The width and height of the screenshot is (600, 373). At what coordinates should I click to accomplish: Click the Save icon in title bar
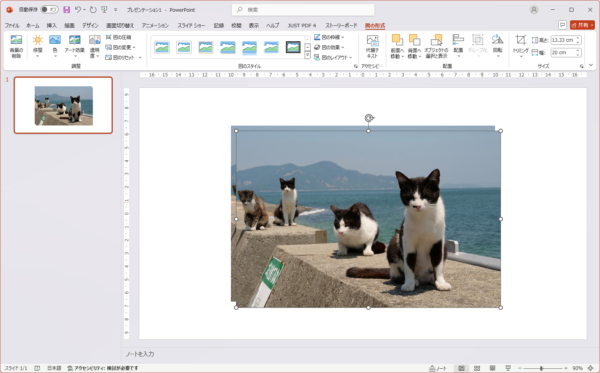(67, 10)
